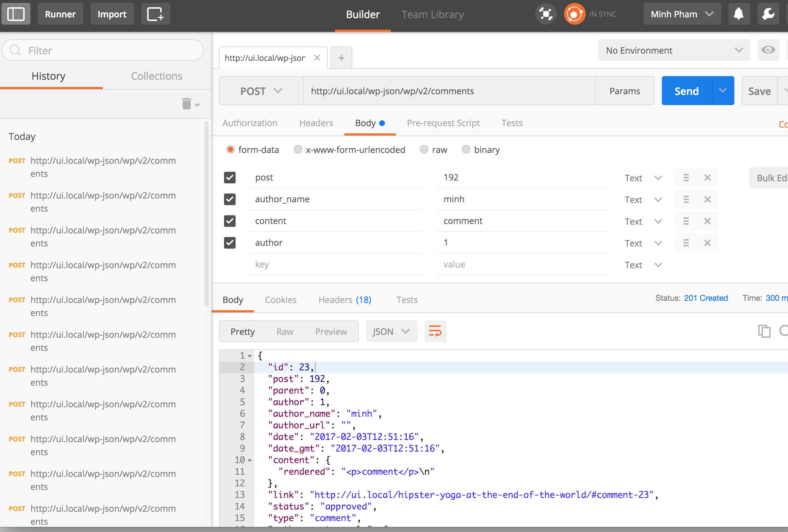Viewport: 788px width, 532px height.
Task: Toggle line wrap icon in response
Action: coord(435,331)
